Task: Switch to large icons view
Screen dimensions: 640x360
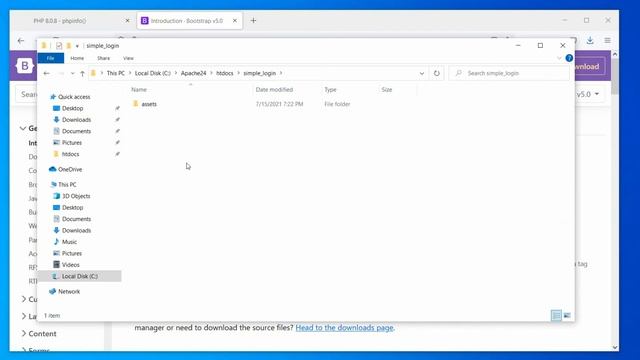Action: [567, 316]
